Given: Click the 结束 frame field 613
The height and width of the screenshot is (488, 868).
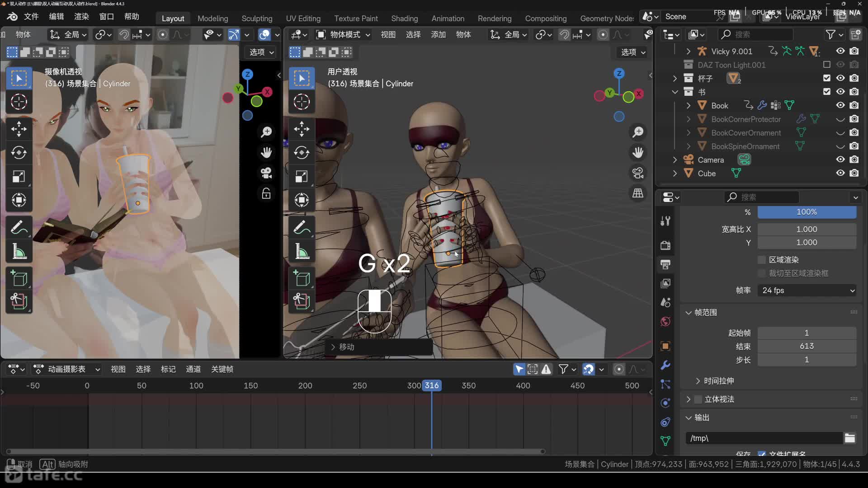Looking at the screenshot, I should (807, 346).
